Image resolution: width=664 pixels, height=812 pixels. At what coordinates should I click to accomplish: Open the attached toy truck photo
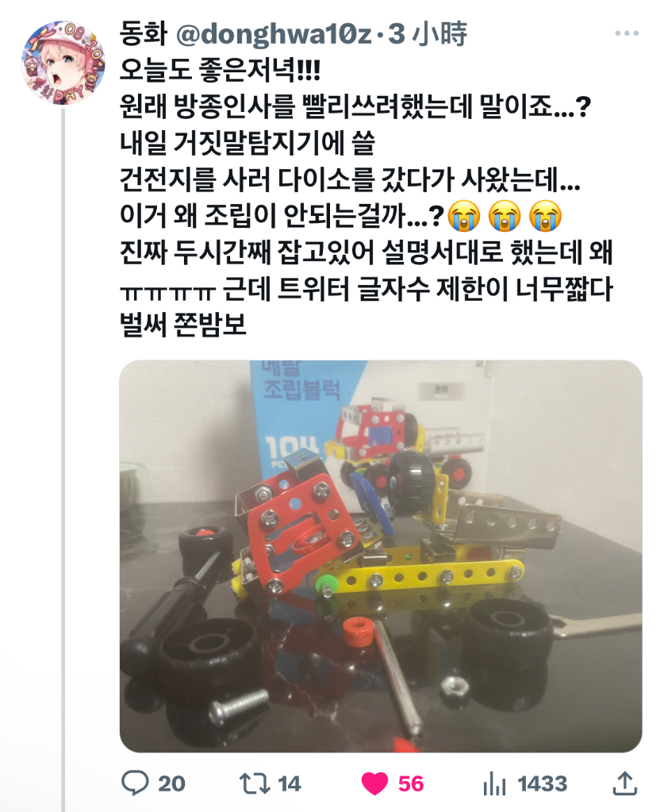pos(381,556)
